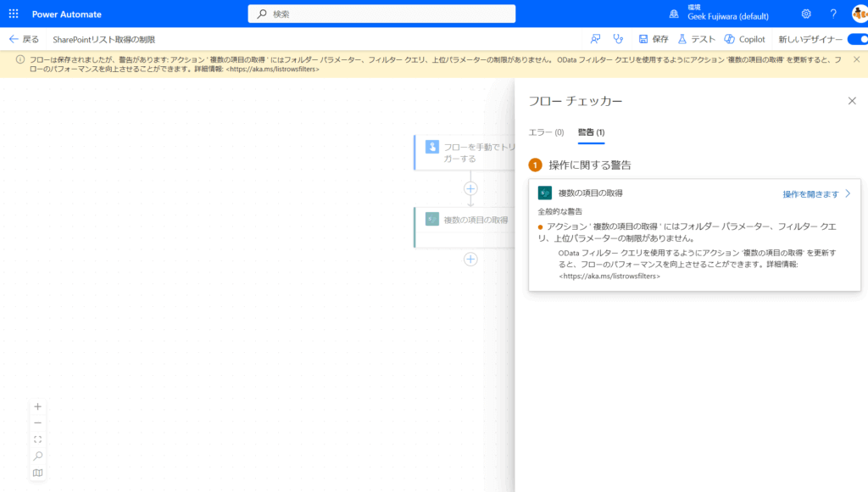
Task: Click SharePoint icon in warning card
Action: [x=545, y=193]
